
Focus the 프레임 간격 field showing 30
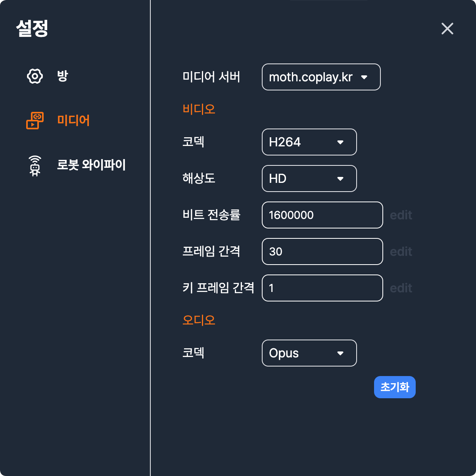tap(322, 251)
